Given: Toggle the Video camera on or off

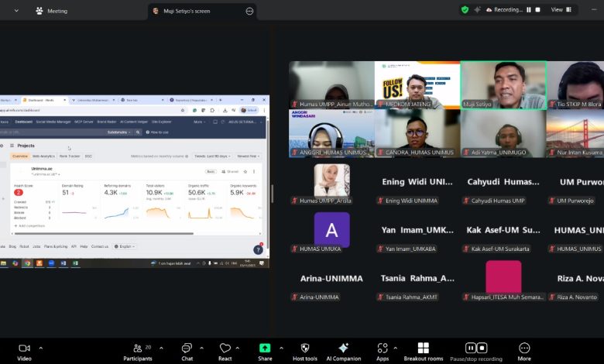Looking at the screenshot, I should 24,349.
